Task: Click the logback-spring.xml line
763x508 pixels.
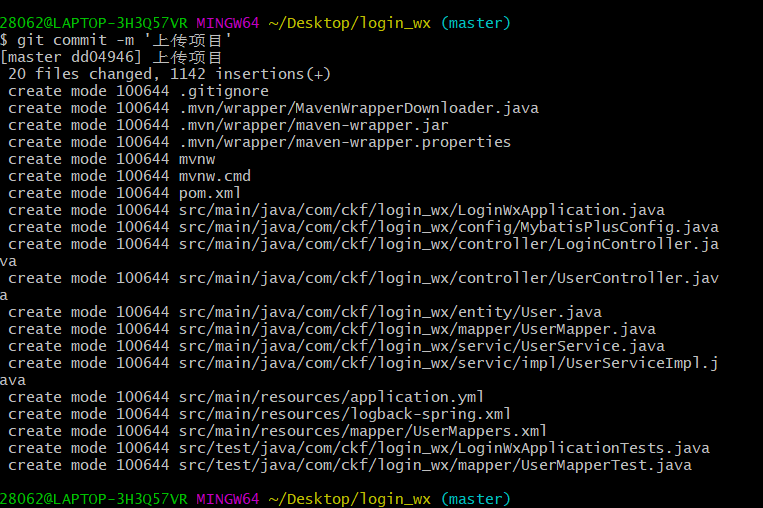Action: [x=259, y=414]
